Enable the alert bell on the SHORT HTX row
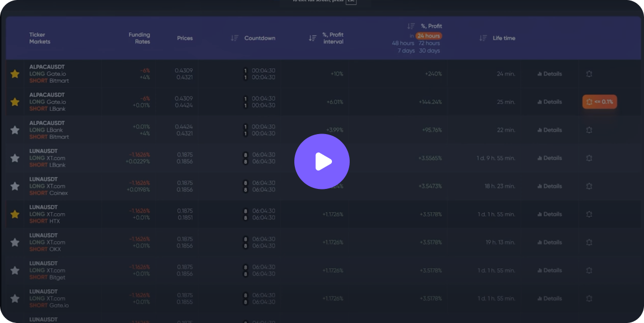This screenshot has height=323, width=644. coord(589,214)
